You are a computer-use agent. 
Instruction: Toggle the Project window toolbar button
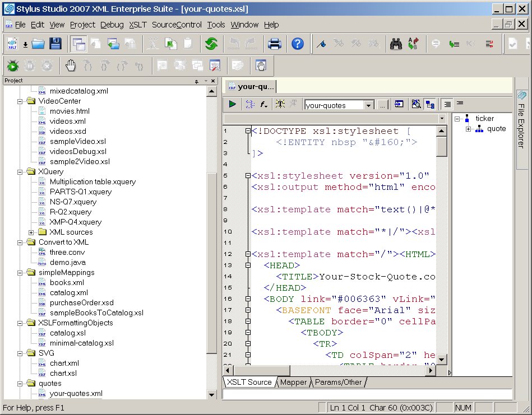(x=77, y=44)
